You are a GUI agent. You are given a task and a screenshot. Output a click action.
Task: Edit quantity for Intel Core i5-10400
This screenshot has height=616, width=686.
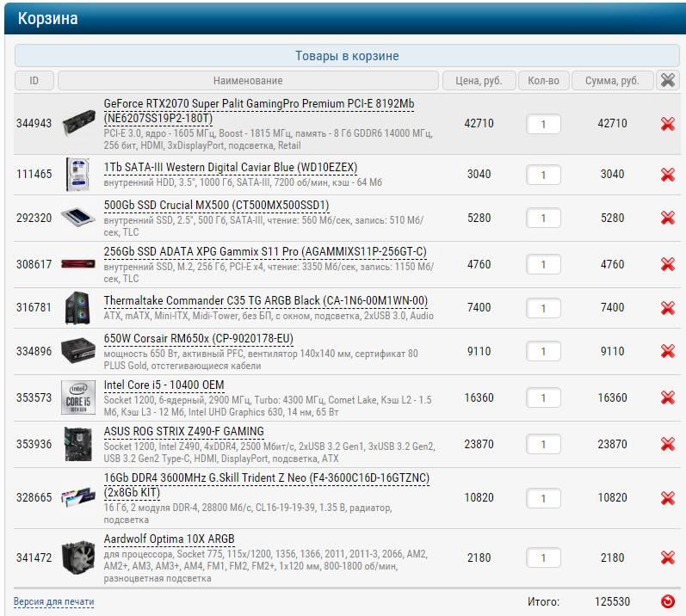543,397
